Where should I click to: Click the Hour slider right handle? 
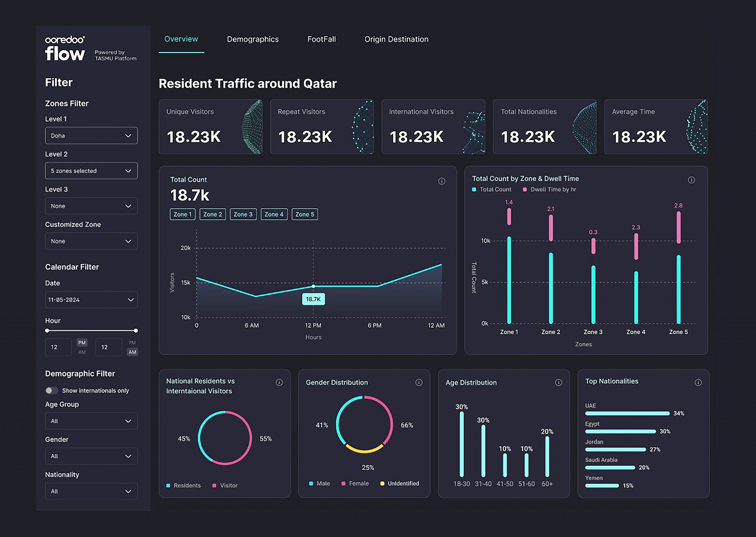tap(136, 330)
